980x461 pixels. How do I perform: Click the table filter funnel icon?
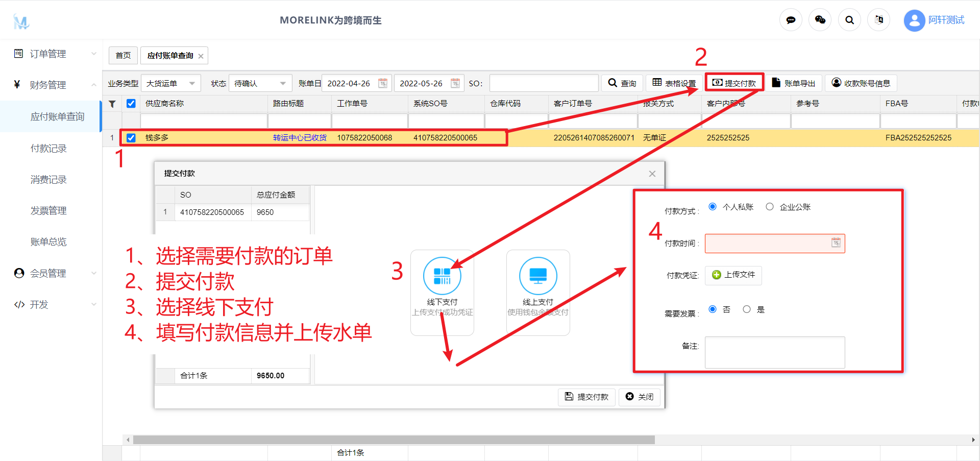coord(112,104)
